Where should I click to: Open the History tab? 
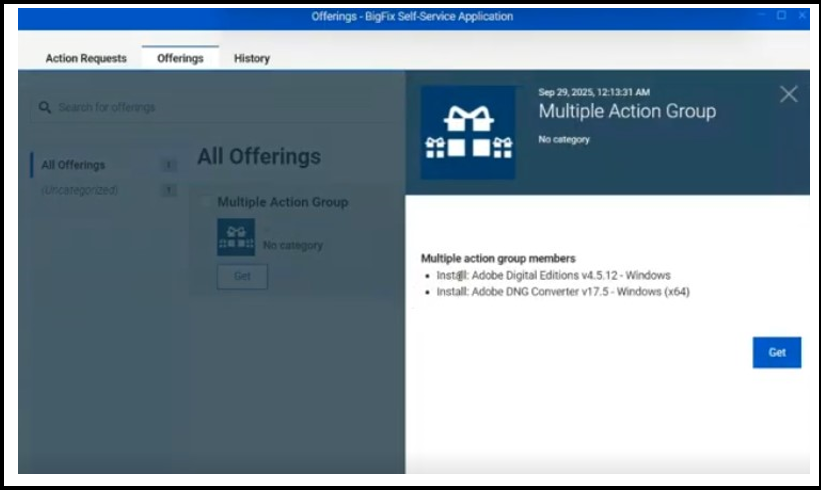click(x=252, y=58)
